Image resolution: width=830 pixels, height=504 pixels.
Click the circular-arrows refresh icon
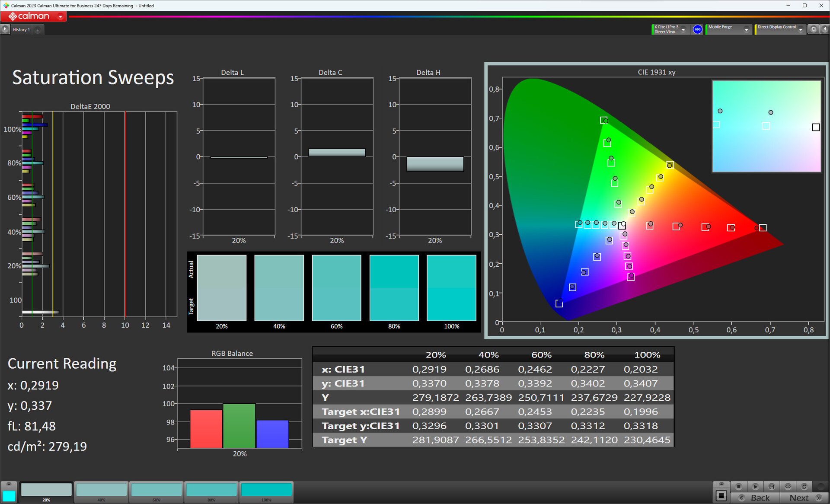pos(804,486)
